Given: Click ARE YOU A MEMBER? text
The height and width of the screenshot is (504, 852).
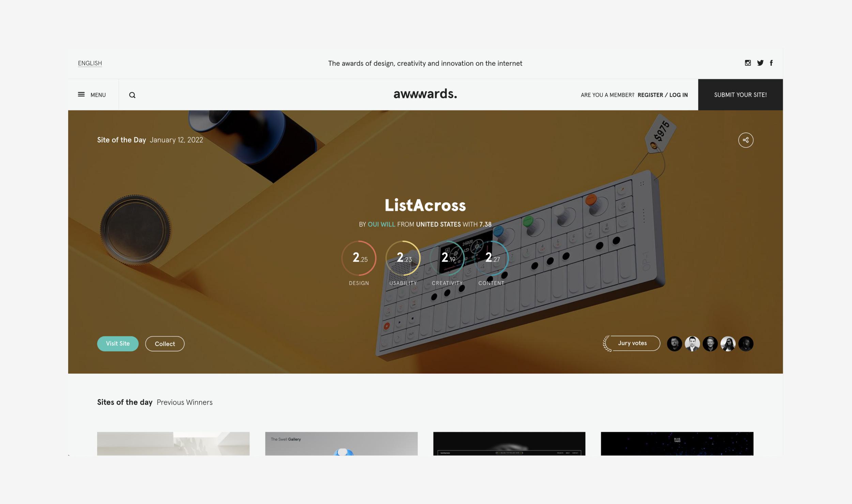Looking at the screenshot, I should click(x=607, y=95).
